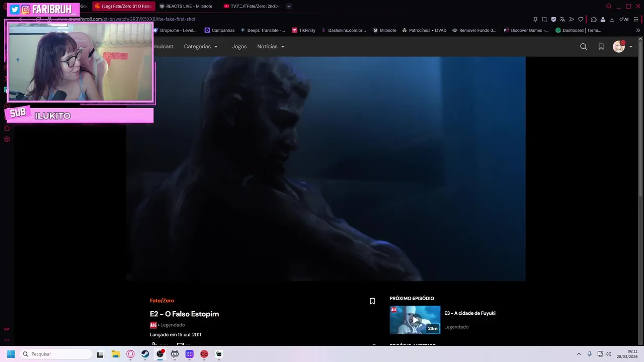Open Steam from the taskbar

click(145, 354)
